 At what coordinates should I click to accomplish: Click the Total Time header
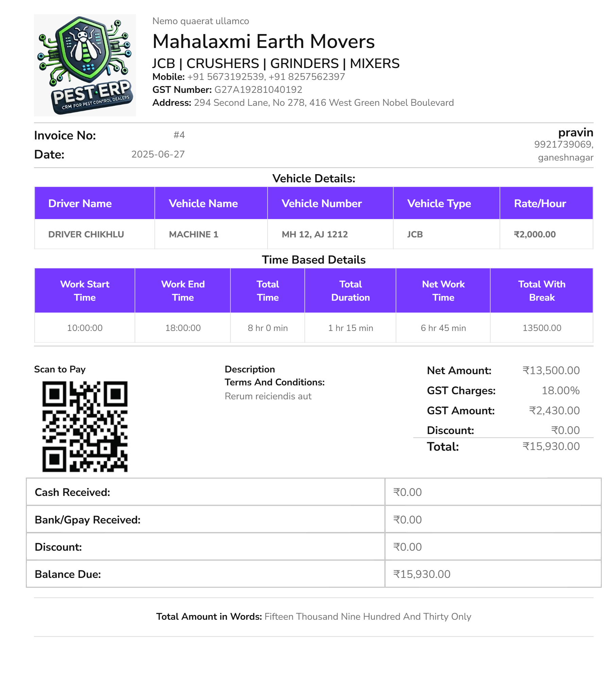[268, 290]
